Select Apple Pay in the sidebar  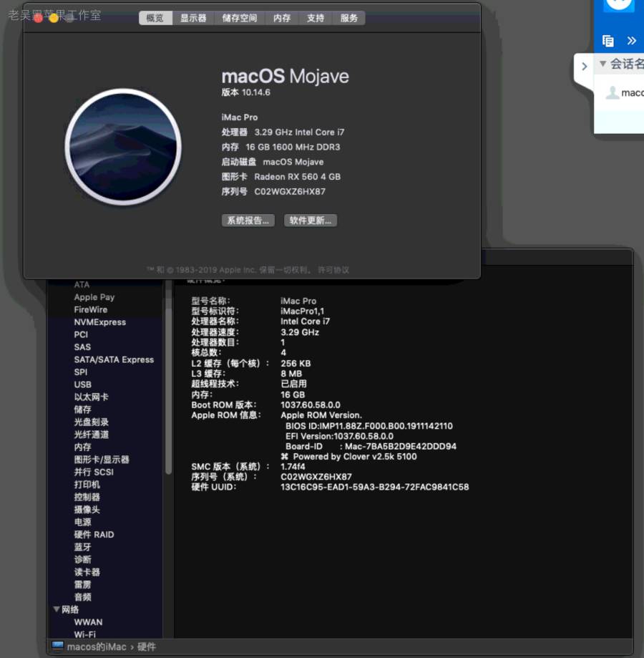tap(94, 297)
